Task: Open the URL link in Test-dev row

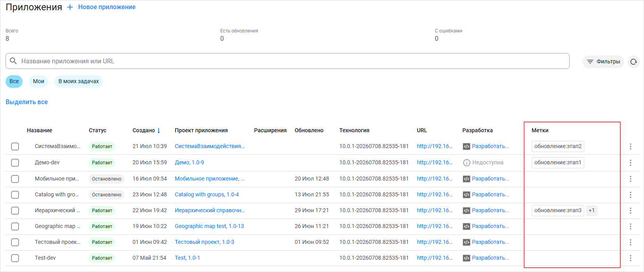Action: click(x=435, y=258)
